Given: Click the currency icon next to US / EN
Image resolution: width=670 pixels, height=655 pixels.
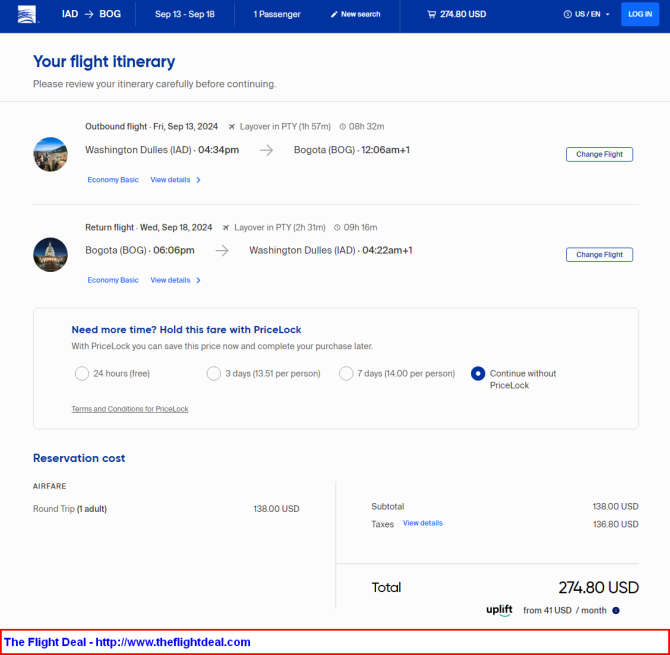Looking at the screenshot, I should [x=567, y=14].
